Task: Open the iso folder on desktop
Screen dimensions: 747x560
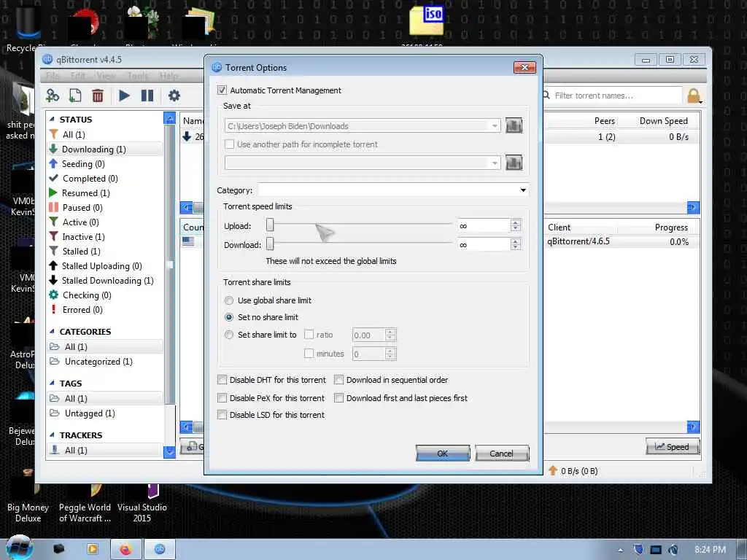Action: pos(427,21)
